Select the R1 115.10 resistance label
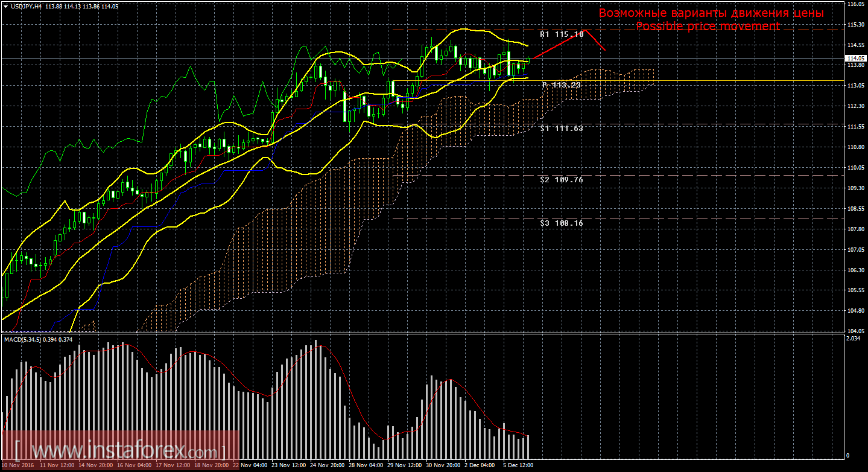The width and height of the screenshot is (868, 472). tap(561, 34)
